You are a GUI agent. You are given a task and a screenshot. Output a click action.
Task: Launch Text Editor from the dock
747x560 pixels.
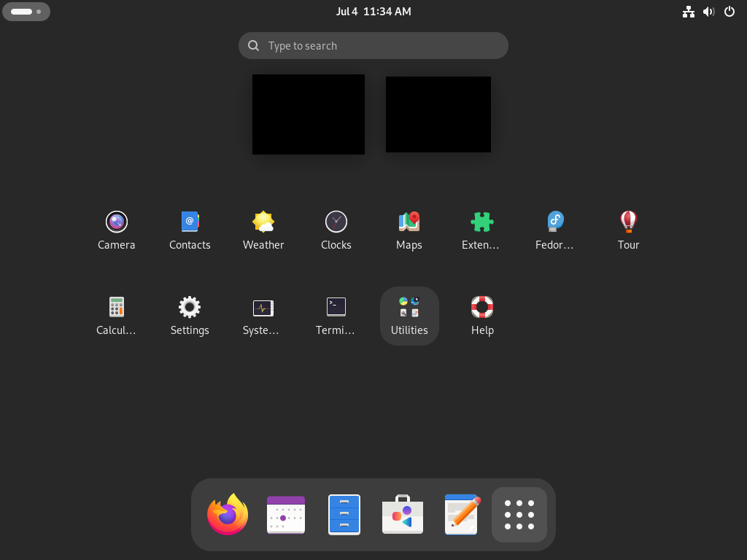coord(461,514)
